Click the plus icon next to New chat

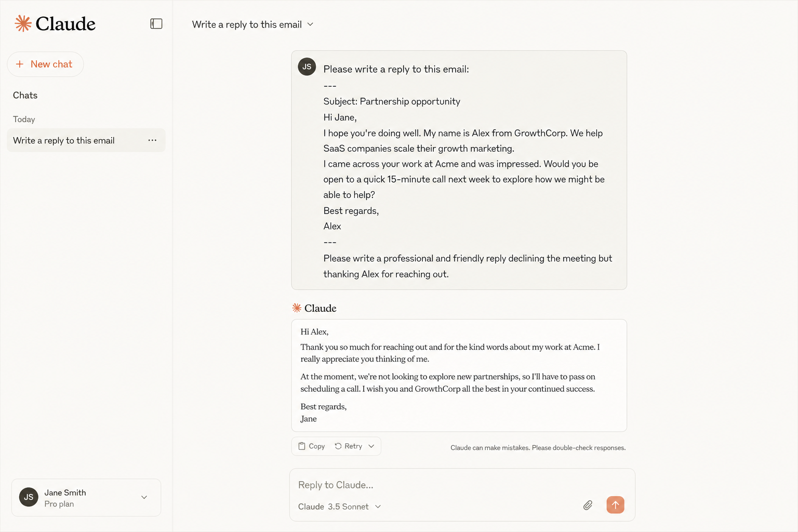[x=20, y=64]
